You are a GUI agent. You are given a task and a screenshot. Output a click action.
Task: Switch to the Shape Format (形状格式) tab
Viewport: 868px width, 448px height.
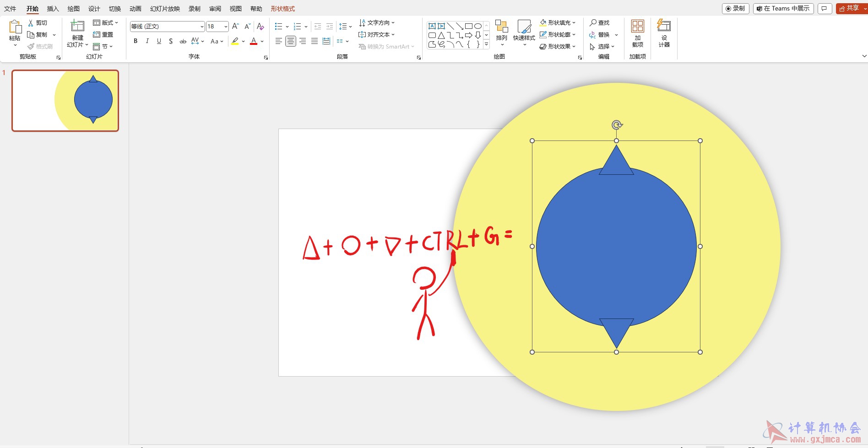pos(282,9)
